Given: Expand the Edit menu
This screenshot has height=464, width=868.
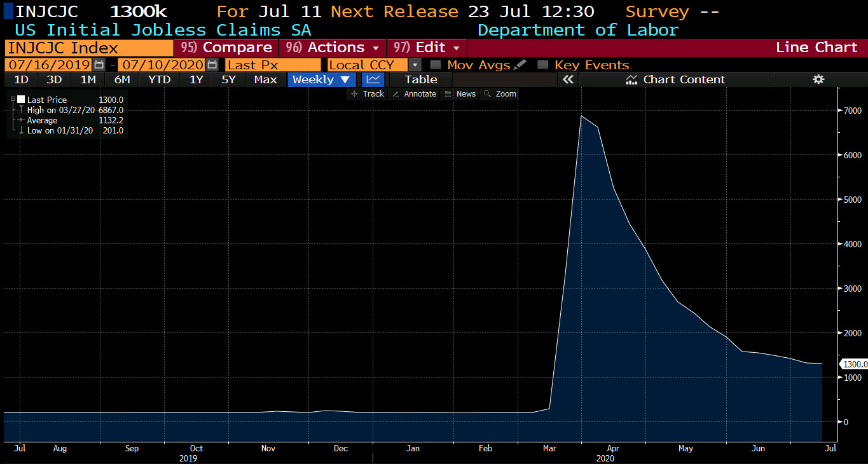Looking at the screenshot, I should (x=427, y=48).
